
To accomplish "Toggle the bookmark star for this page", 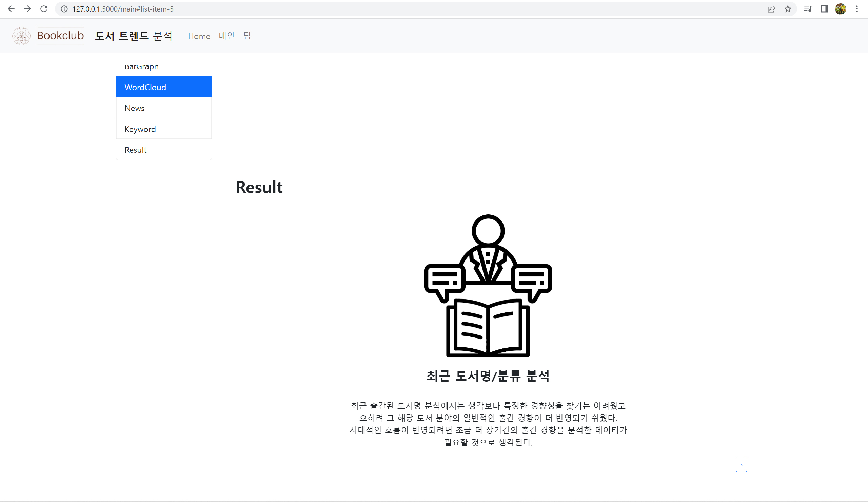I will click(788, 9).
